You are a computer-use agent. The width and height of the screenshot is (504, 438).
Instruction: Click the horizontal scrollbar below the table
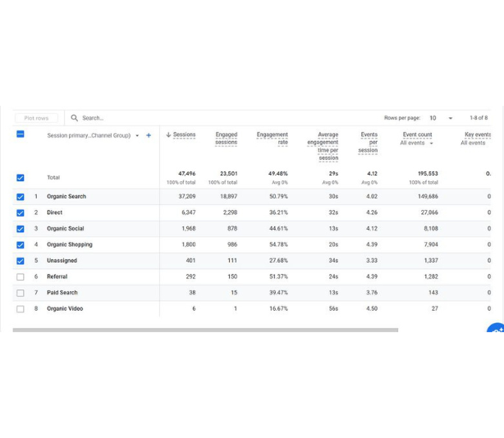(x=205, y=330)
